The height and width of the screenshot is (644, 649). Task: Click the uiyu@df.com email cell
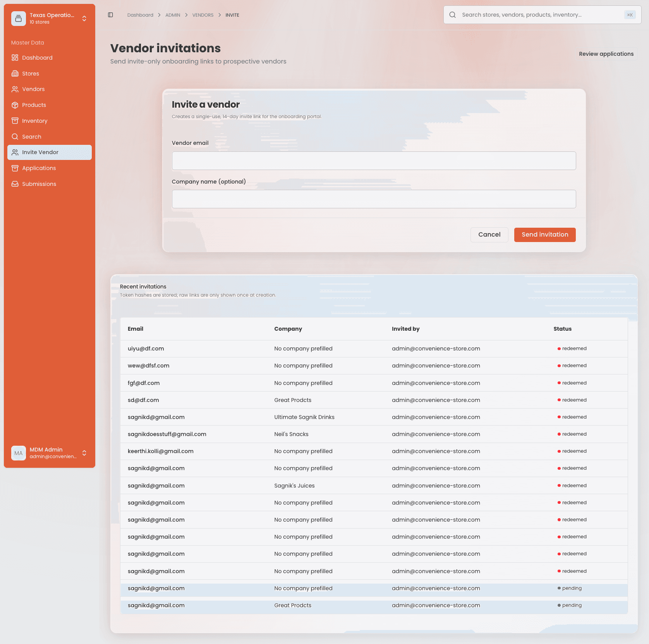146,349
